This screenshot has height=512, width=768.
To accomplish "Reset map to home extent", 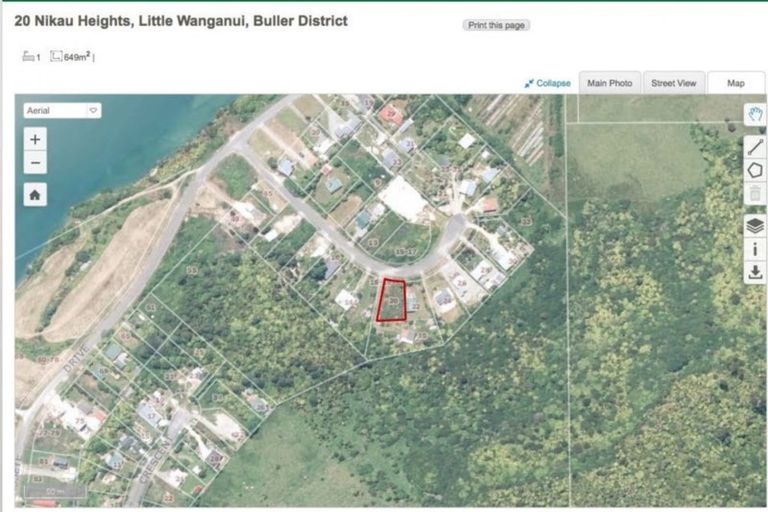I will coord(35,195).
